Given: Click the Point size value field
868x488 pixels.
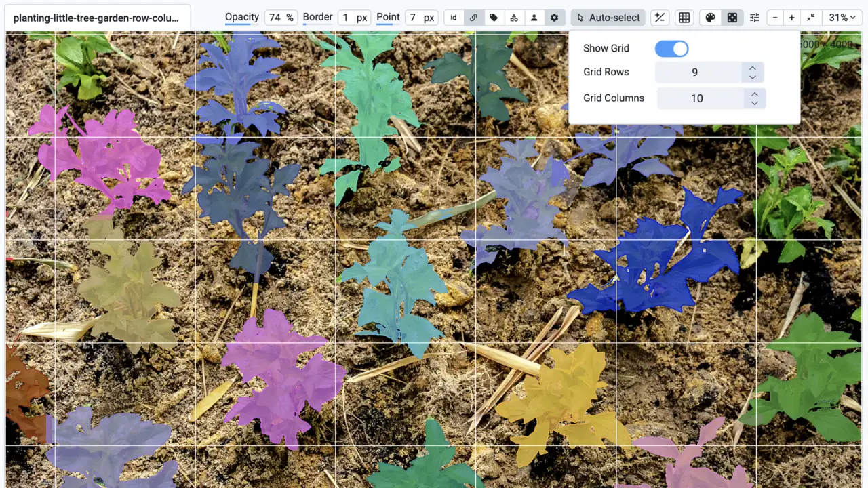Looking at the screenshot, I should click(x=422, y=18).
